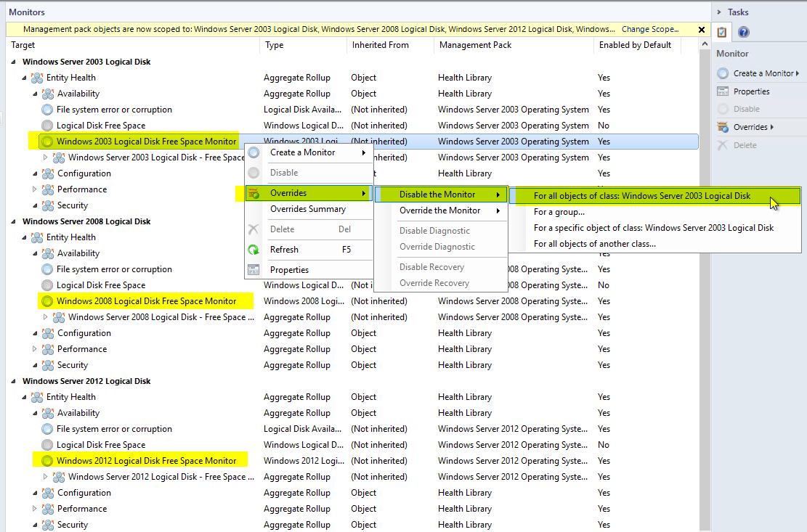Click Configuration icon under Windows Server 2008 Logical Disk

click(48, 333)
